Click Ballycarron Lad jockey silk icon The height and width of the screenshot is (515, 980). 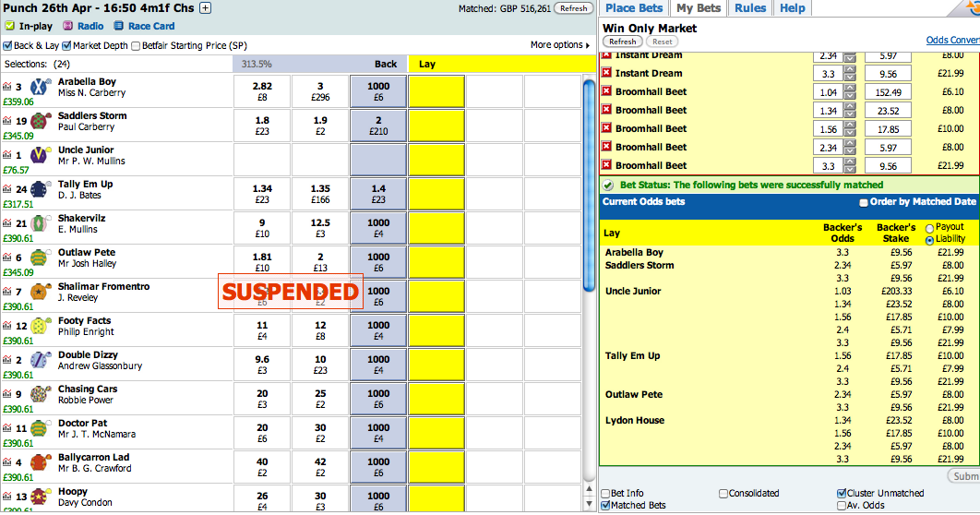[41, 462]
